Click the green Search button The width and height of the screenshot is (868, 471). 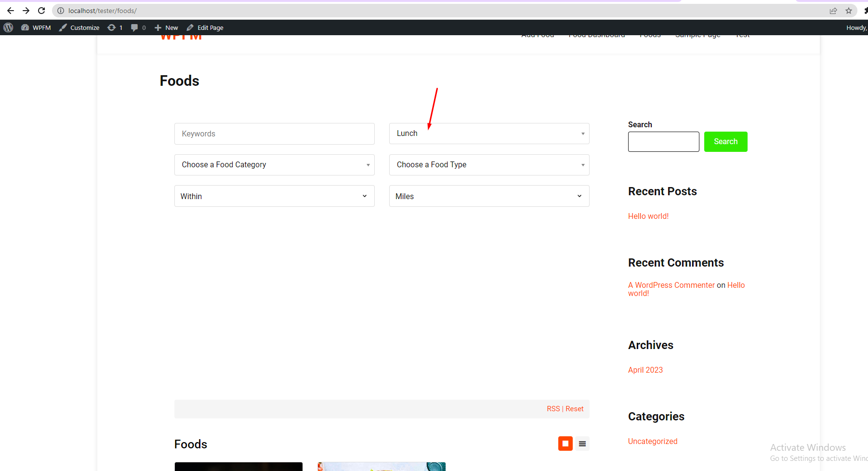click(x=725, y=141)
